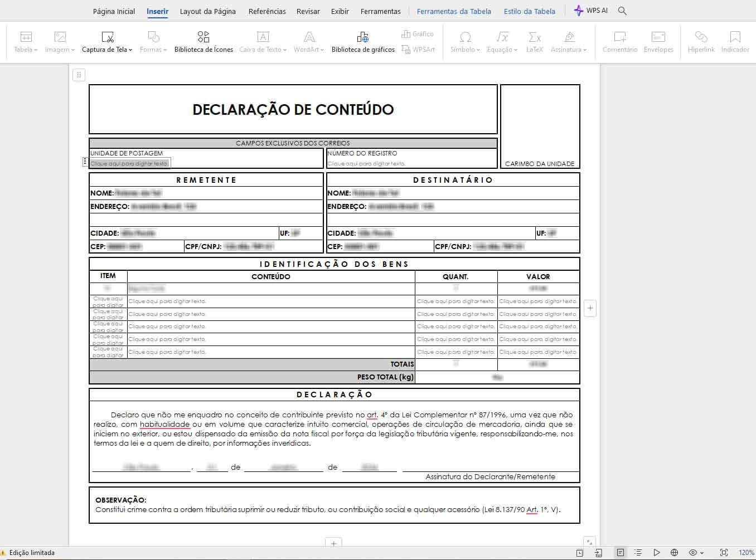Click the CAMPOS EXCLUSIVOS DOS CORREIOS header
The width and height of the screenshot is (756, 560).
[x=293, y=143]
